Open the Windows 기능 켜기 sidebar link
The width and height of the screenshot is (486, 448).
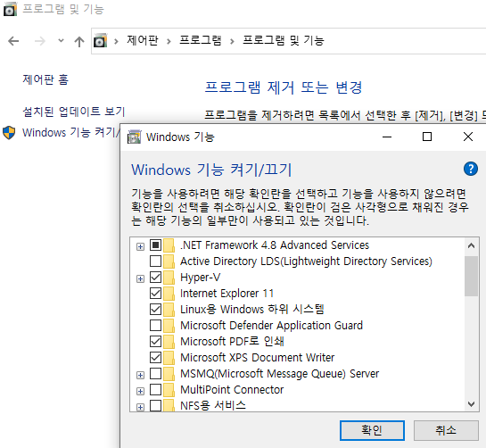[x=71, y=132]
